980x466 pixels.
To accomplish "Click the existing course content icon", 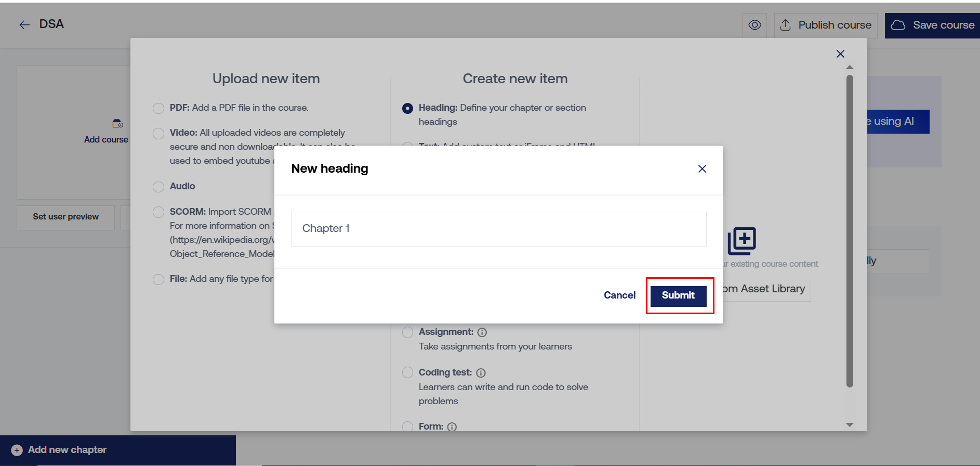I will point(741,241).
